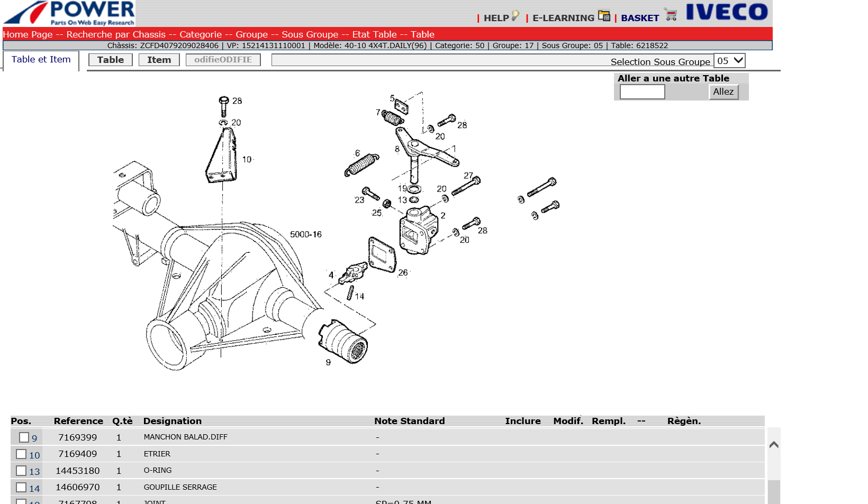The width and height of the screenshot is (868, 504).
Task: Click the Help lightbulb icon
Action: (x=515, y=16)
